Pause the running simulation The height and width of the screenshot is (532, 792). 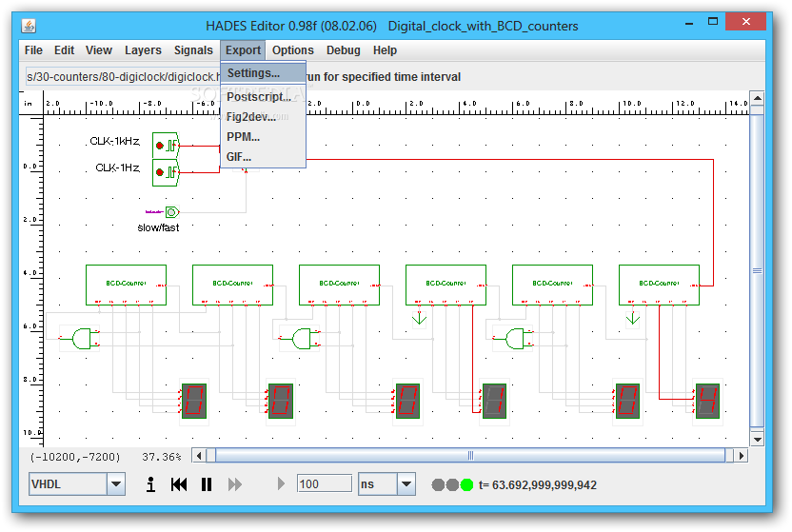(206, 484)
